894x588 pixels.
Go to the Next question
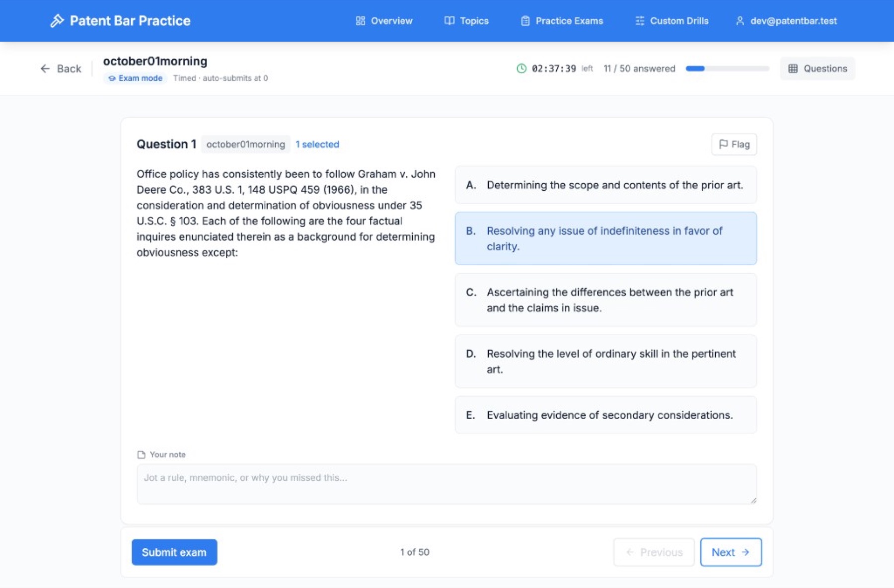coord(731,552)
